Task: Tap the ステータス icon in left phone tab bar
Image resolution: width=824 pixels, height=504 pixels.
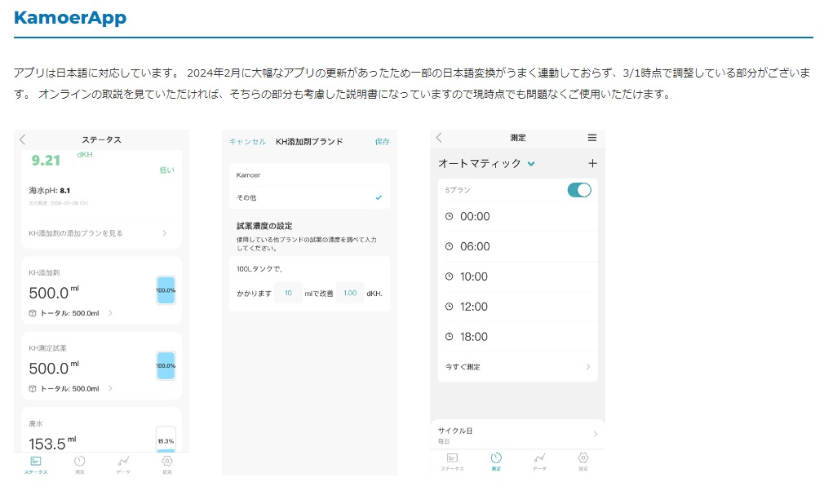Action: [x=36, y=465]
